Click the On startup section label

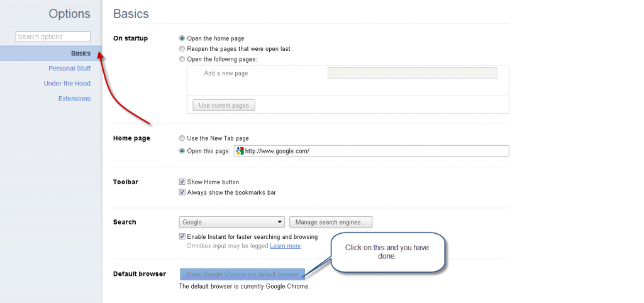[130, 38]
